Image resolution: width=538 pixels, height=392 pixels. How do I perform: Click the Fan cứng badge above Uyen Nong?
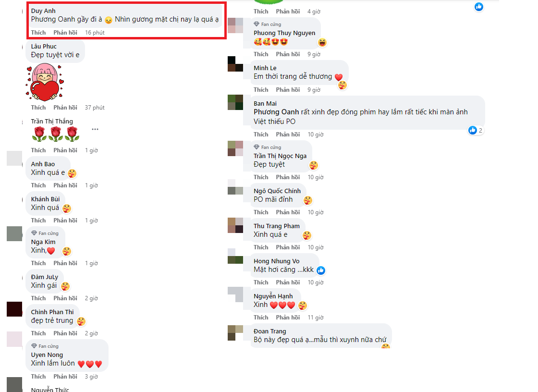point(45,346)
